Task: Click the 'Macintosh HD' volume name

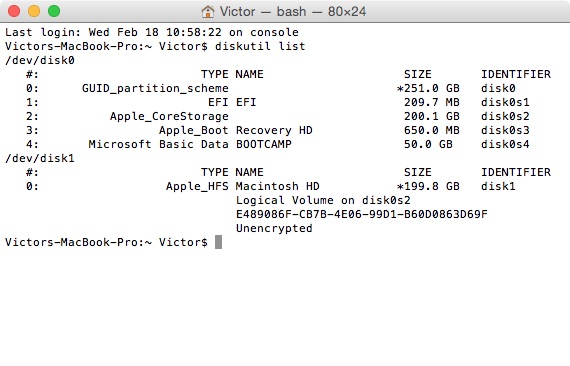Action: pos(277,186)
